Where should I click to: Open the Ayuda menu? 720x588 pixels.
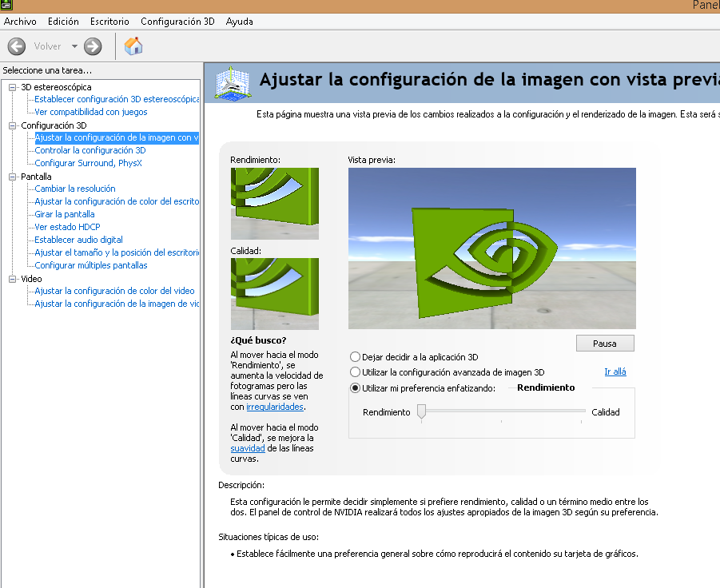239,22
